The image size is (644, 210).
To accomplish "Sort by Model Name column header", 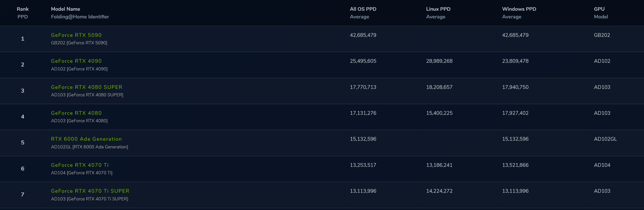I will (65, 9).
